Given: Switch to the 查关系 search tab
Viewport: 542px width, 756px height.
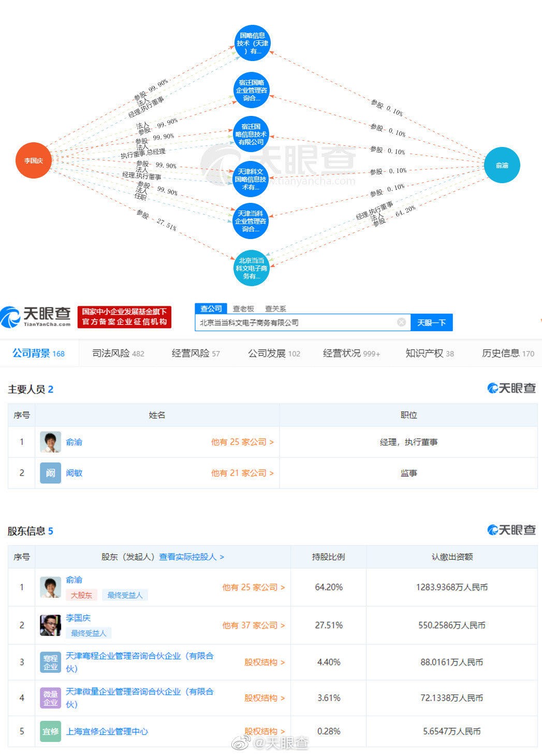Looking at the screenshot, I should coord(275,309).
